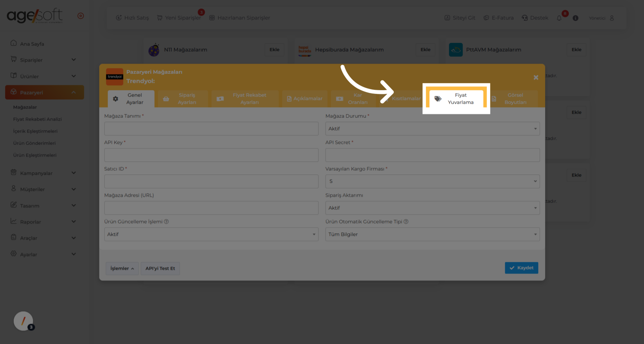Expand the Kampanyalar menu
This screenshot has height=344, width=644.
[45, 173]
